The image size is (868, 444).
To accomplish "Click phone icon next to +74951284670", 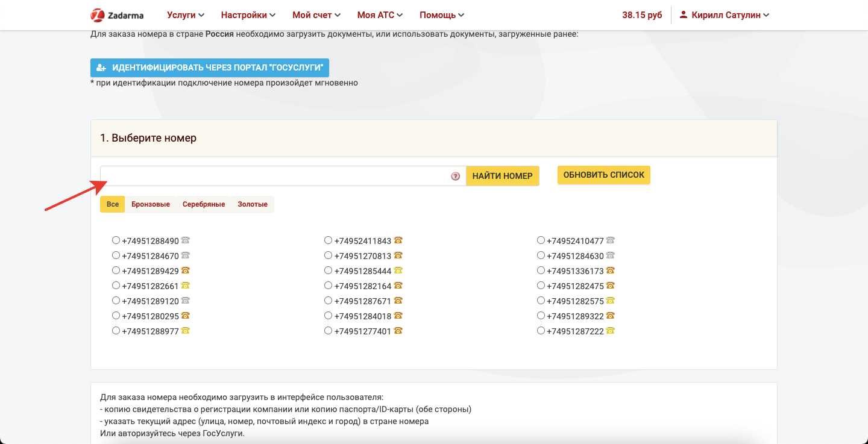I will [186, 255].
